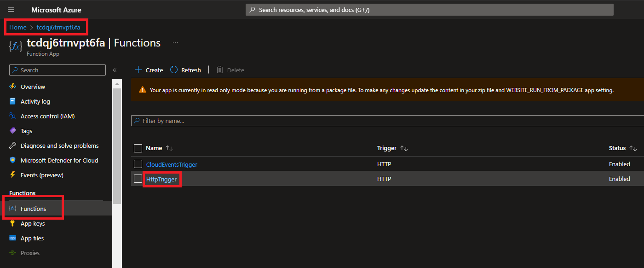Click the sidebar Functions fx icon
This screenshot has width=644, height=268.
[x=13, y=209]
